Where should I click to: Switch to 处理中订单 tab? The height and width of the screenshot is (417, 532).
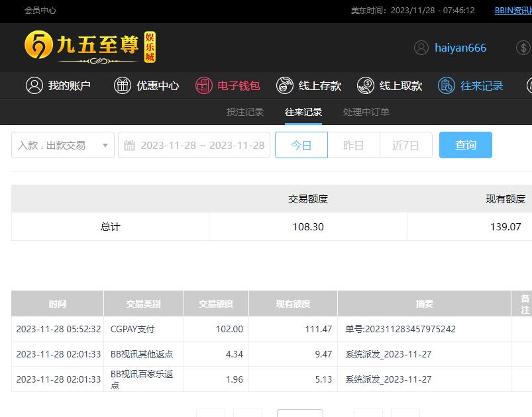(366, 112)
